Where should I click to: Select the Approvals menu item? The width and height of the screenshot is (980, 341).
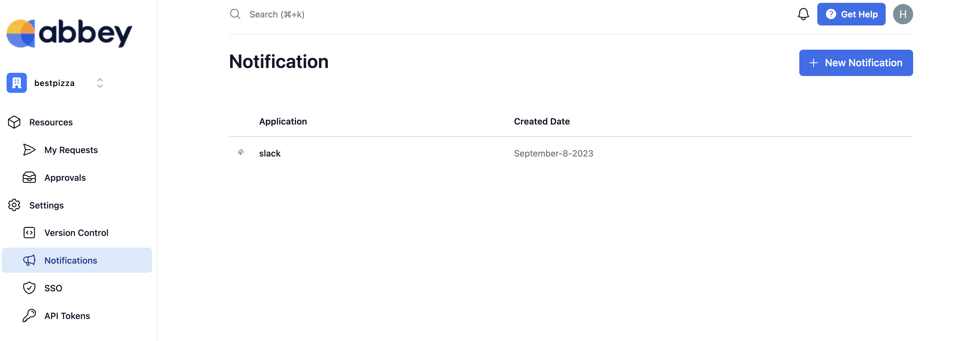[x=77, y=178]
